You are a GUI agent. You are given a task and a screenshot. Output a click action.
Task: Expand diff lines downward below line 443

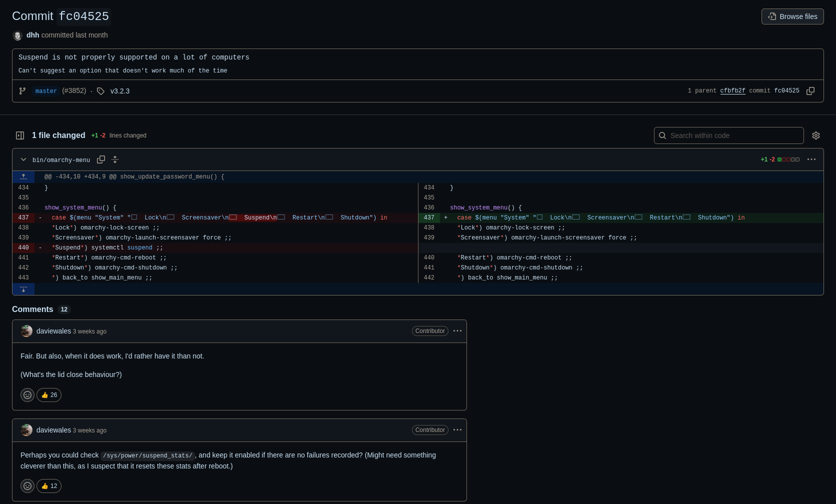tap(23, 289)
